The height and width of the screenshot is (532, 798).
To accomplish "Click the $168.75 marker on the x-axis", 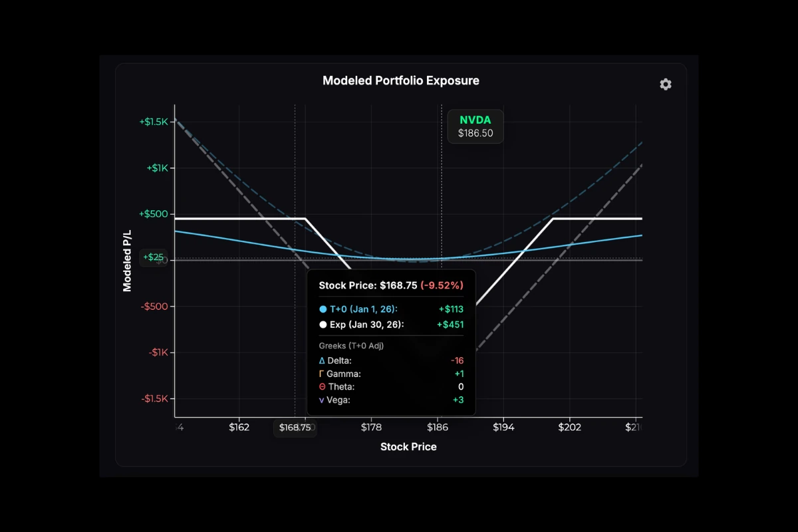I will click(x=295, y=429).
